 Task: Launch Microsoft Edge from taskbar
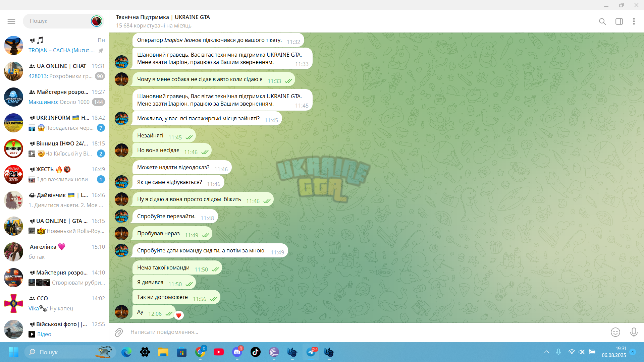[x=126, y=352]
